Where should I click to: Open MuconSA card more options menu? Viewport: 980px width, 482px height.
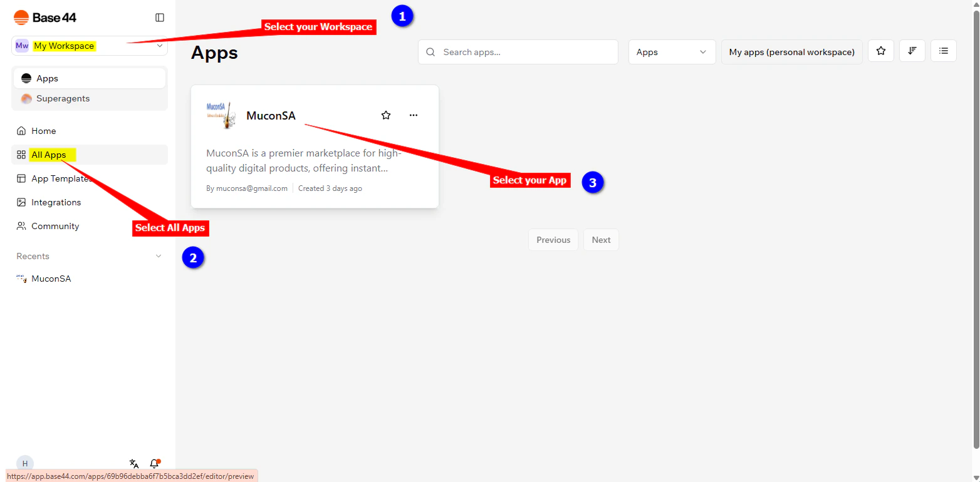click(414, 115)
